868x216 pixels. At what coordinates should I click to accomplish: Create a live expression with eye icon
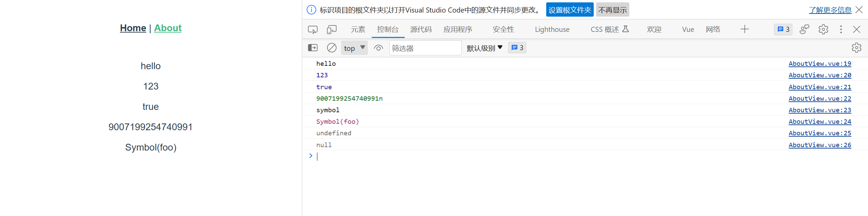[x=378, y=48]
